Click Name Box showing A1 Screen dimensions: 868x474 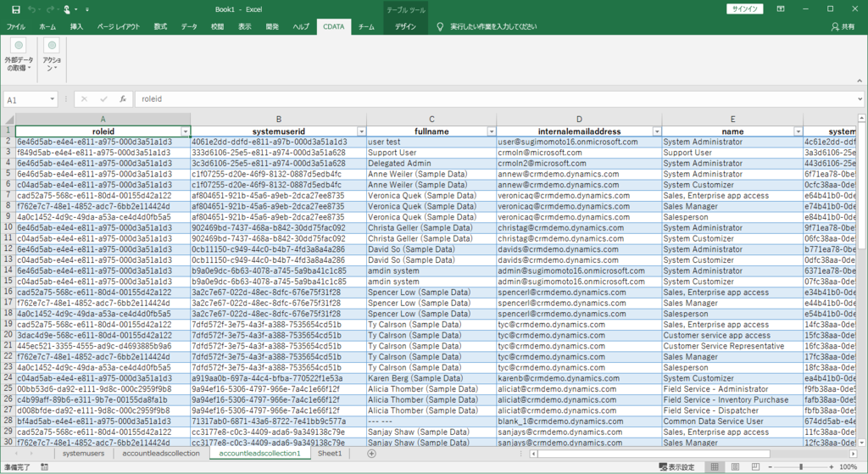tap(26, 100)
